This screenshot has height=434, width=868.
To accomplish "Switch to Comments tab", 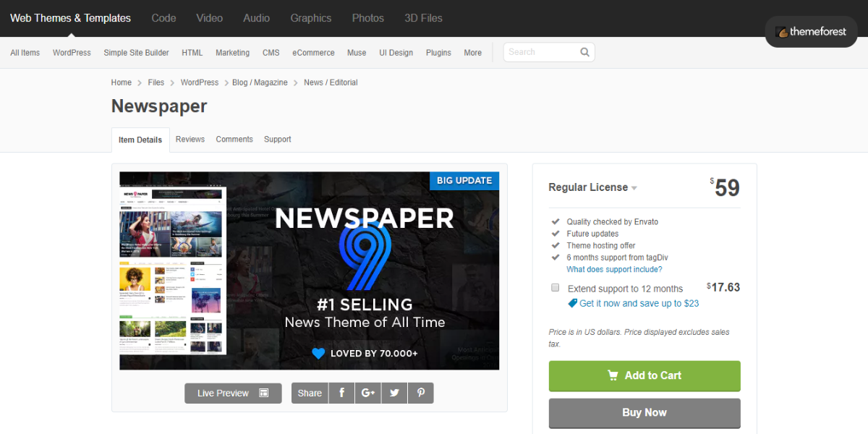I will (234, 139).
